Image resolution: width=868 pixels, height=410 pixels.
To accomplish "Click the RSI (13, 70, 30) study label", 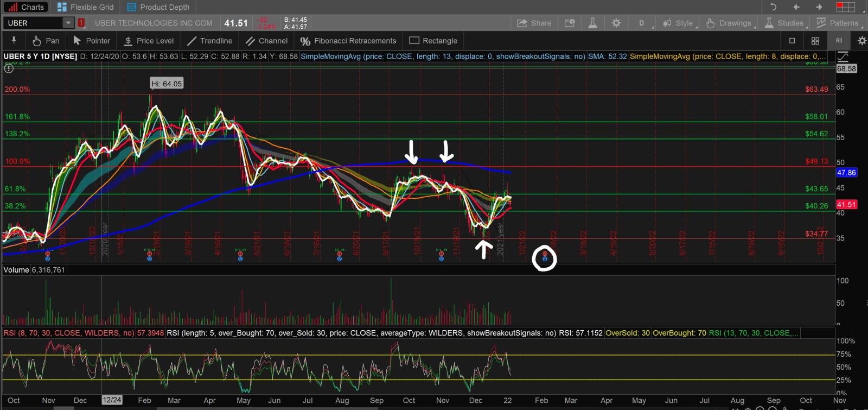I will 754,333.
